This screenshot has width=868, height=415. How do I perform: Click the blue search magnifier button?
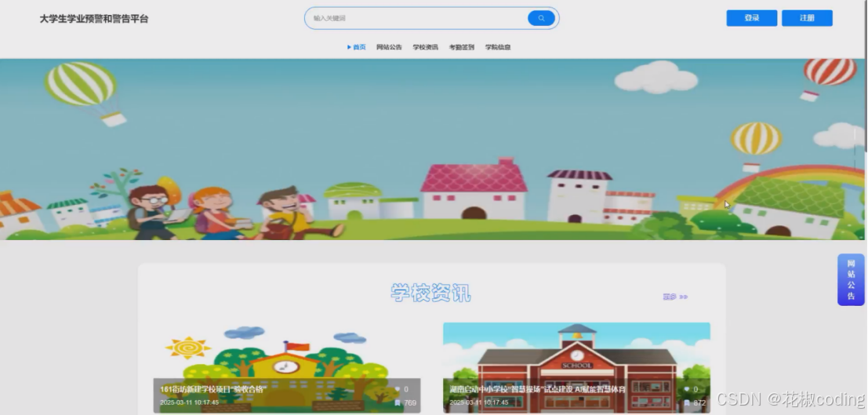(541, 18)
